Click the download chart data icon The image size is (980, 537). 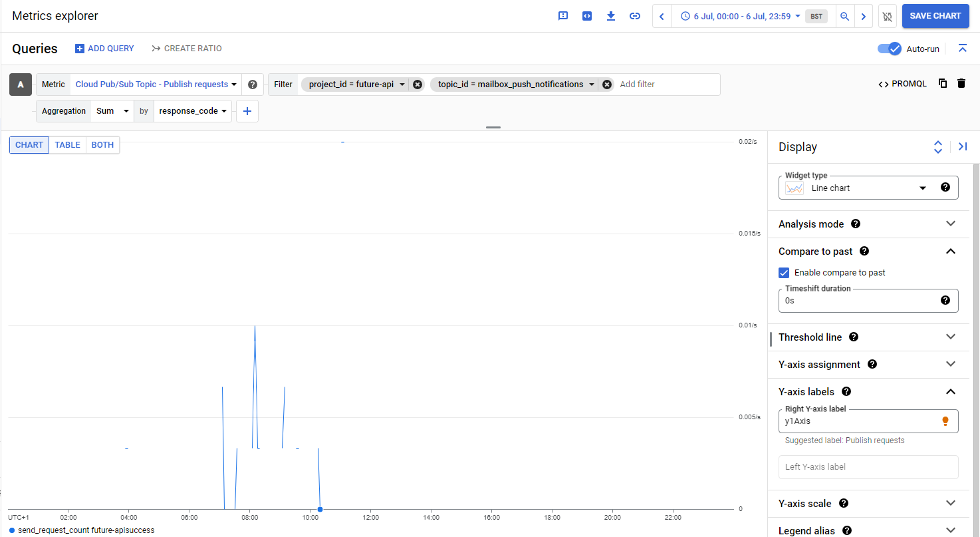[611, 16]
